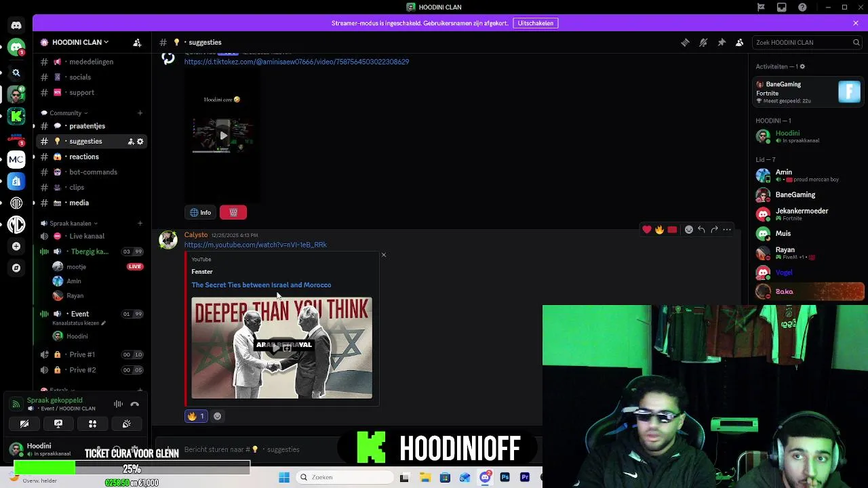
Task: Open clips channel
Action: (x=92, y=187)
